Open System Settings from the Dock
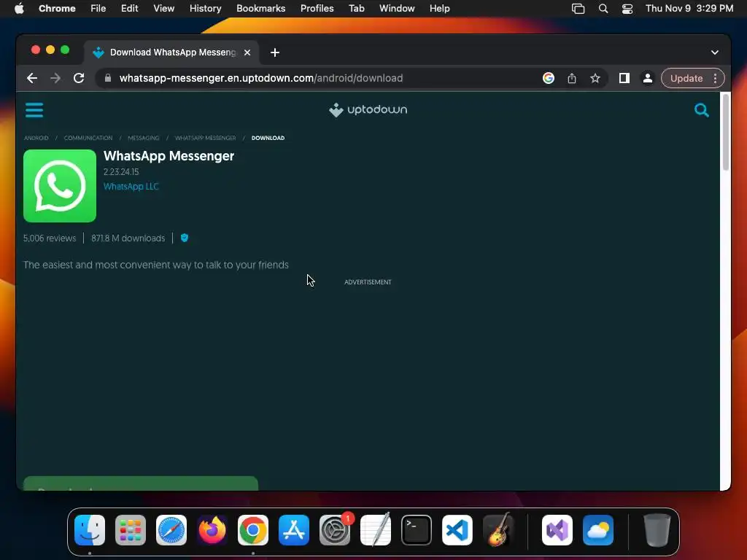This screenshot has height=560, width=747. pos(335,530)
